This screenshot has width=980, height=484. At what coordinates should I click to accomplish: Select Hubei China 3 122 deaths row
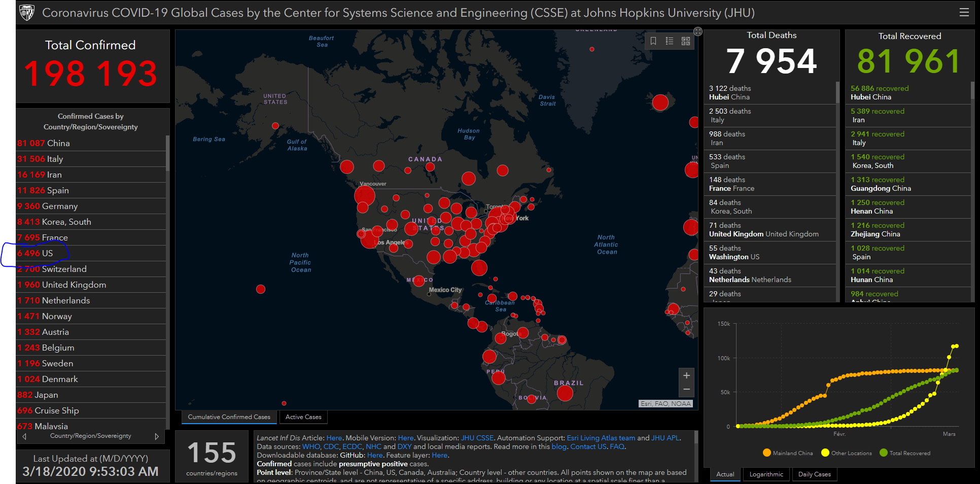pyautogui.click(x=769, y=92)
